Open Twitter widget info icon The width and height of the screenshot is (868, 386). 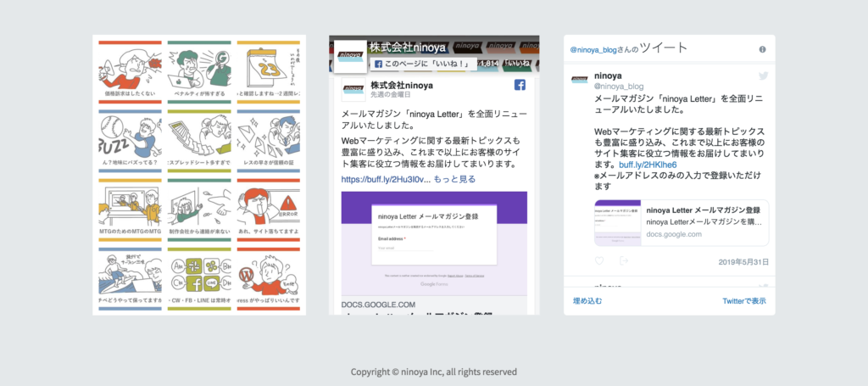click(x=762, y=49)
